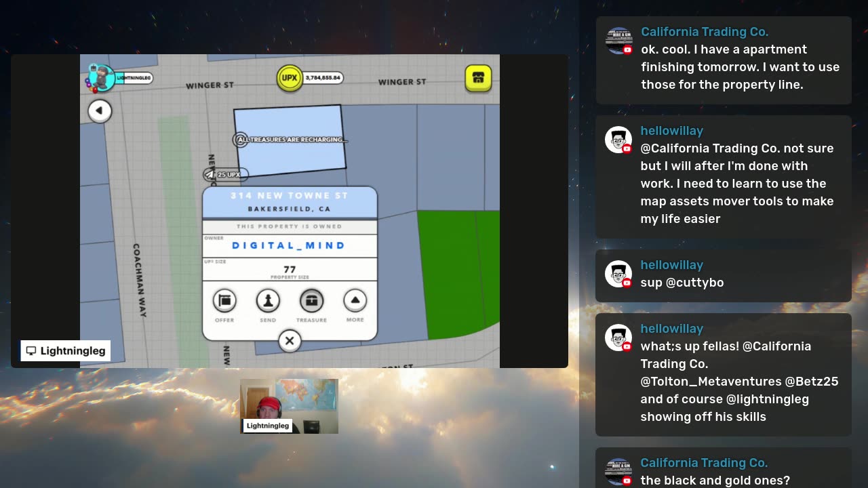Screen dimensions: 868x488
Task: Click the Bakersfield, CA location text
Action: click(x=290, y=209)
